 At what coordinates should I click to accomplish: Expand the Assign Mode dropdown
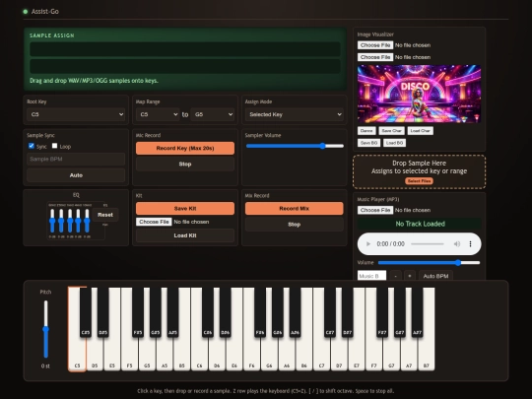click(x=295, y=114)
